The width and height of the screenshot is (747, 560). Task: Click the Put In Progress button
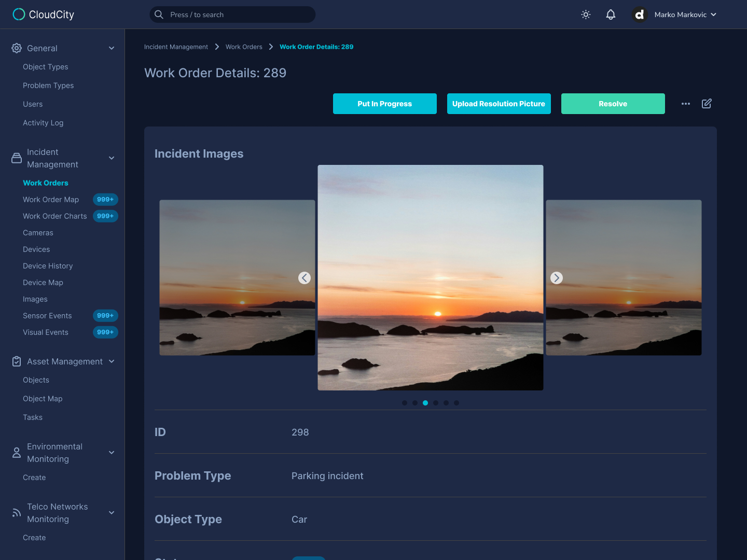pos(385,104)
